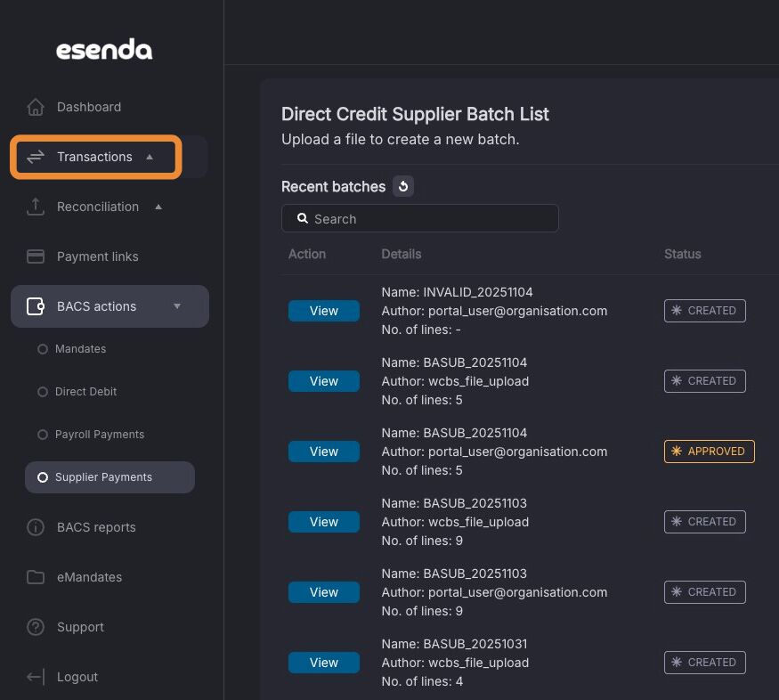Click the Reconciliation upload icon
Screen dimensions: 779x700
pyautogui.click(x=36, y=207)
